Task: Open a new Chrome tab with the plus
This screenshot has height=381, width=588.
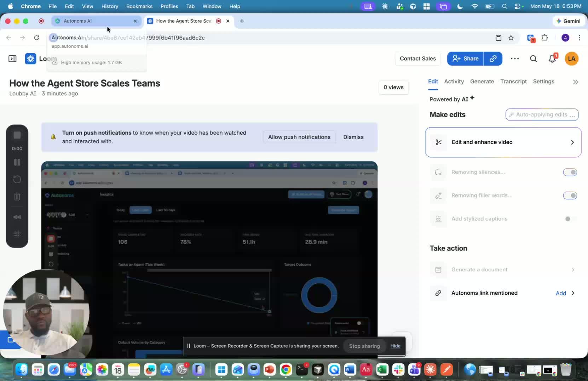Action: (242, 21)
